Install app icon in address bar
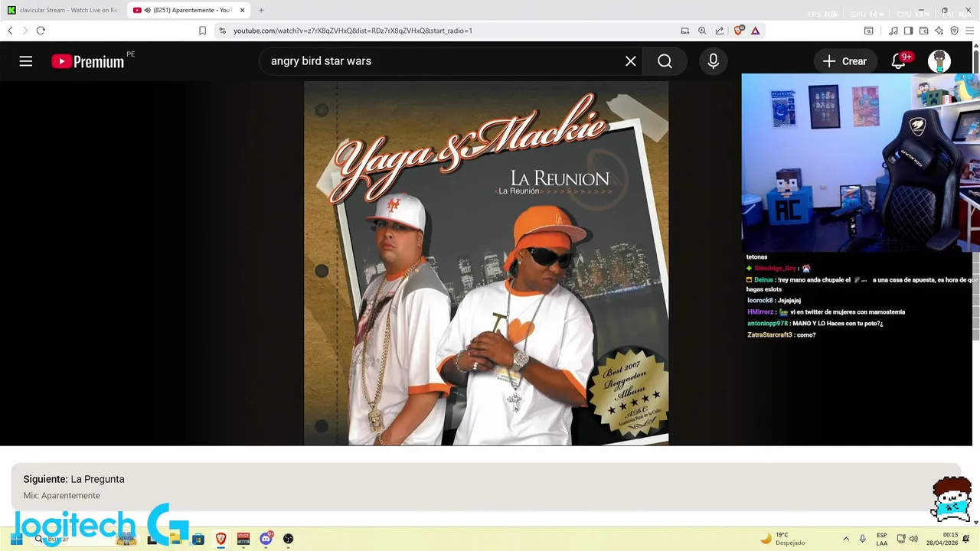Viewport: 980px width, 551px height. [684, 31]
